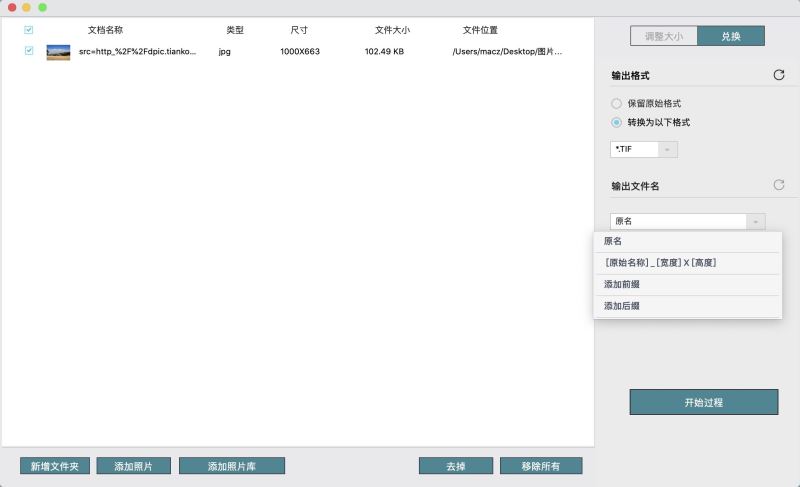Viewport: 800px width, 487px height.
Task: Select file name src=http_%2F%2Fdpic.tianko...
Action: click(137, 52)
